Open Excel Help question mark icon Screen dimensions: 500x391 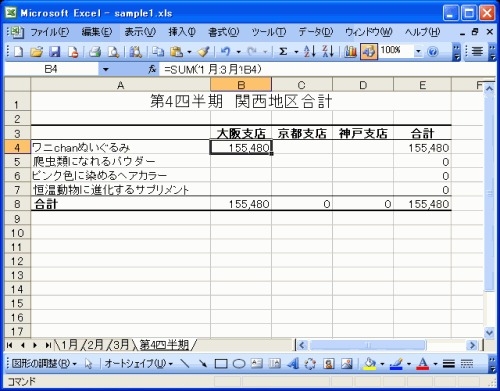(x=433, y=52)
